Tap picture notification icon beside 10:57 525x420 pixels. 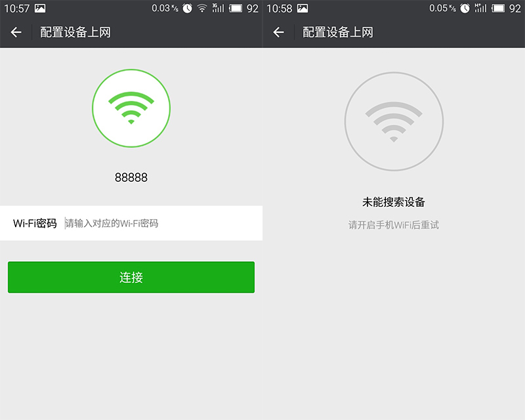pos(40,8)
